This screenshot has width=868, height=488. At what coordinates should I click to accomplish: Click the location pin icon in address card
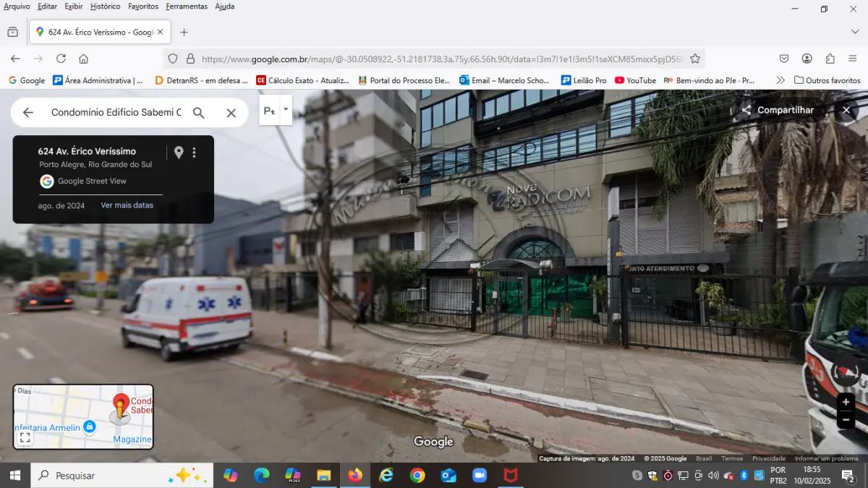coord(179,153)
